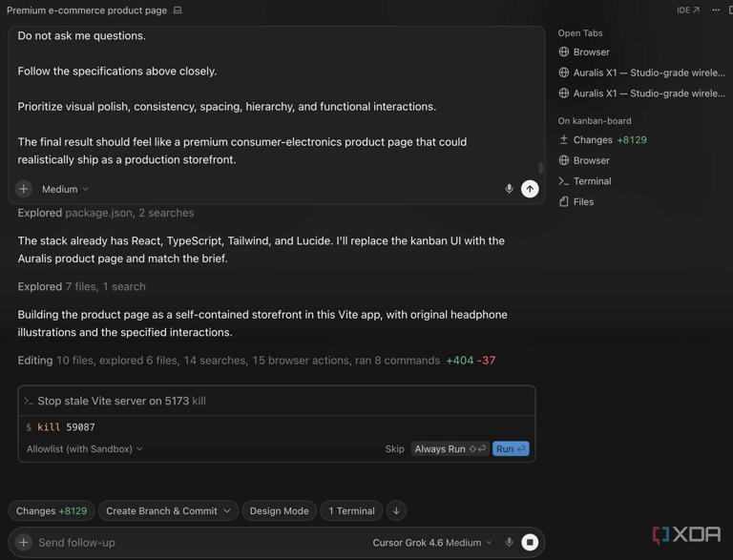Open the Medium effort dropdown

tap(65, 189)
